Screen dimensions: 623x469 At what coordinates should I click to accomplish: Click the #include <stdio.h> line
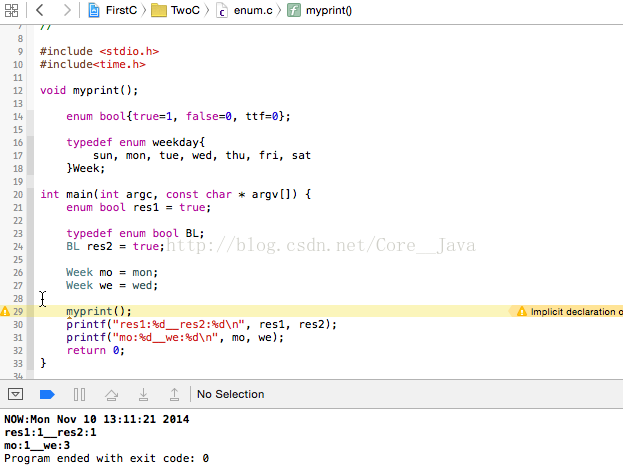[99, 51]
